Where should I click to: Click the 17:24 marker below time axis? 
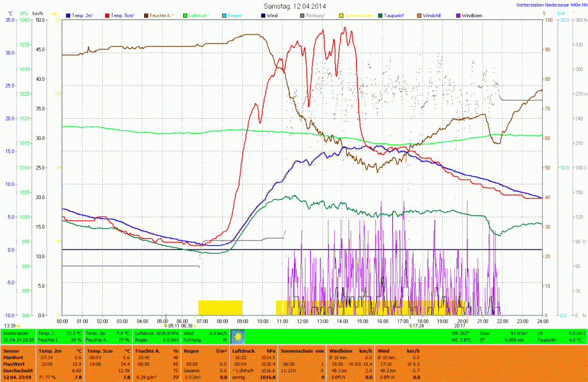(416, 326)
